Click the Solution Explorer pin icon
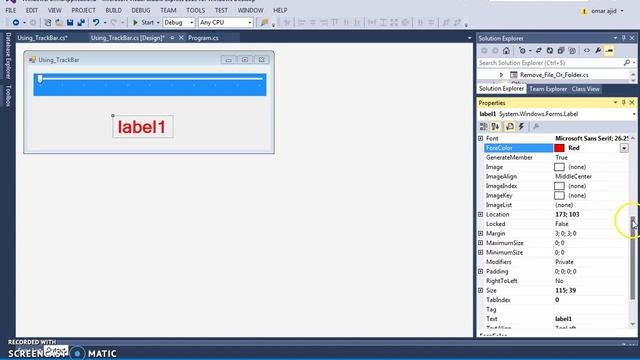Image resolution: width=640 pixels, height=360 pixels. coord(624,38)
